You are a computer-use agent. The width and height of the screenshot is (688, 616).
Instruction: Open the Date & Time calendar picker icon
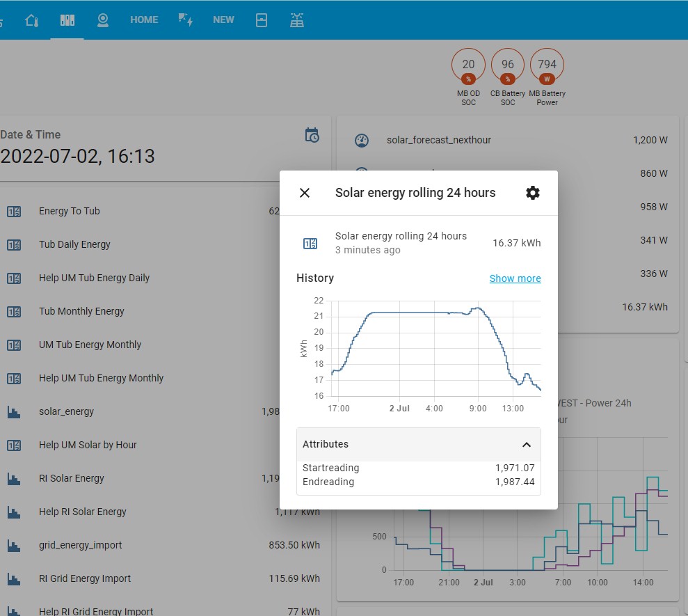312,134
